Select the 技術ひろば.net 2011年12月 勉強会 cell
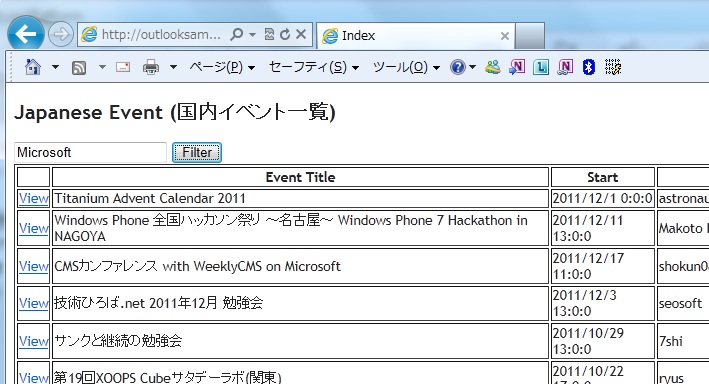The width and height of the screenshot is (709, 384). (300, 303)
